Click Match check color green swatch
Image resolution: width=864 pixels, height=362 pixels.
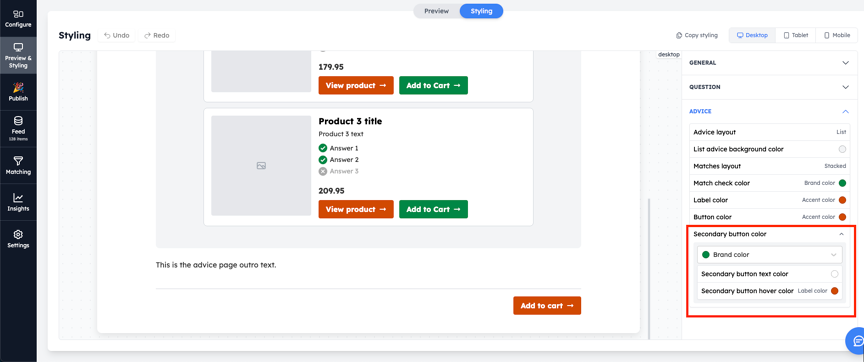click(842, 183)
